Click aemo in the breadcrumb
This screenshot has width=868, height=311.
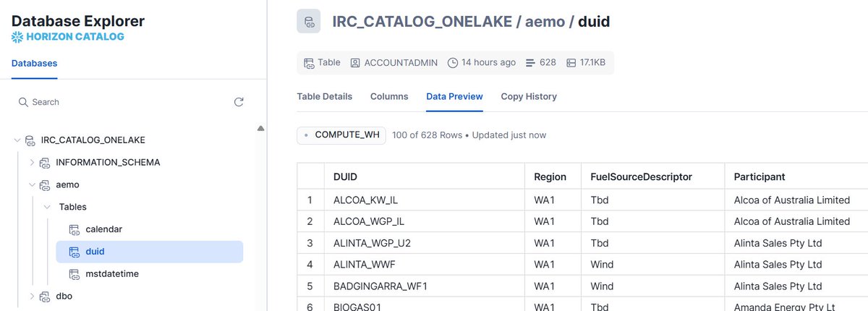click(545, 22)
